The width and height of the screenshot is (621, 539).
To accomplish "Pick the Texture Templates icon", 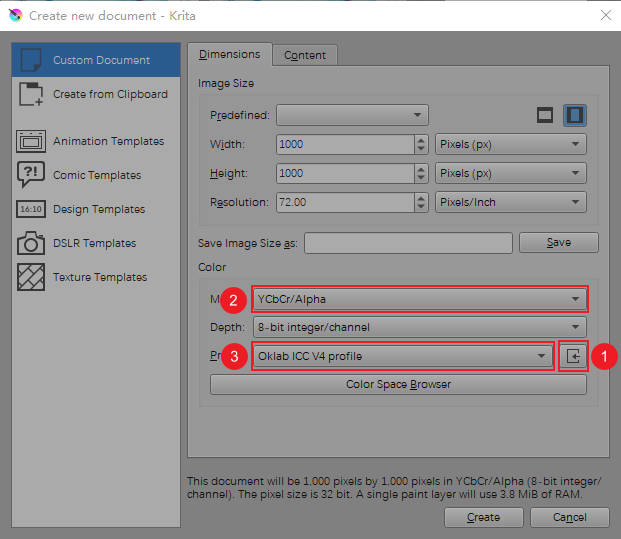I will tap(31, 277).
